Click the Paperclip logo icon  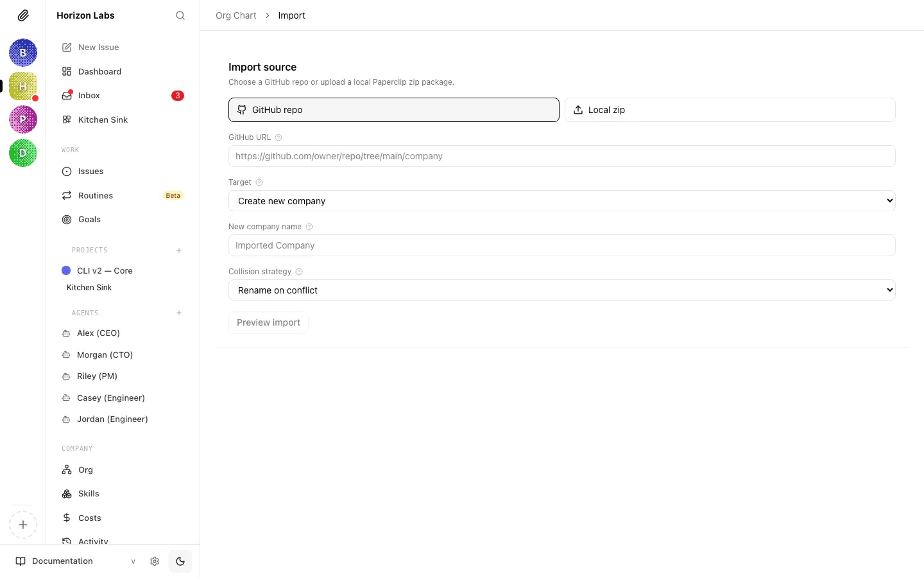23,15
